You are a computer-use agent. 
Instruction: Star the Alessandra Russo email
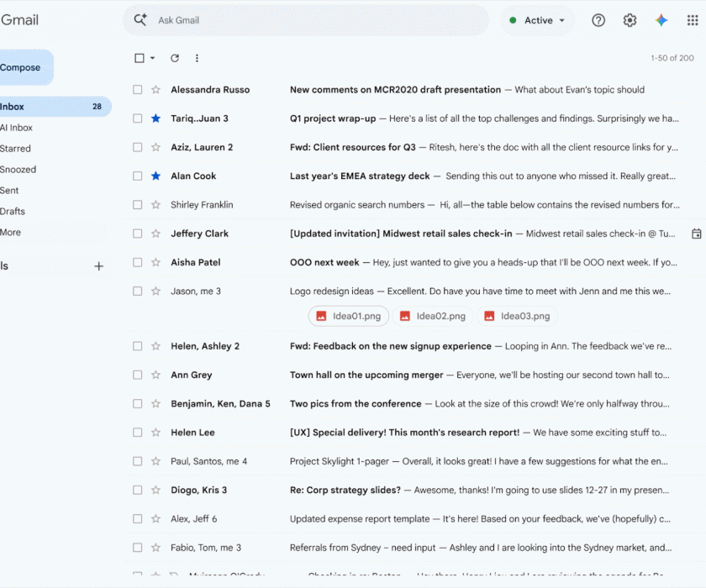click(155, 90)
